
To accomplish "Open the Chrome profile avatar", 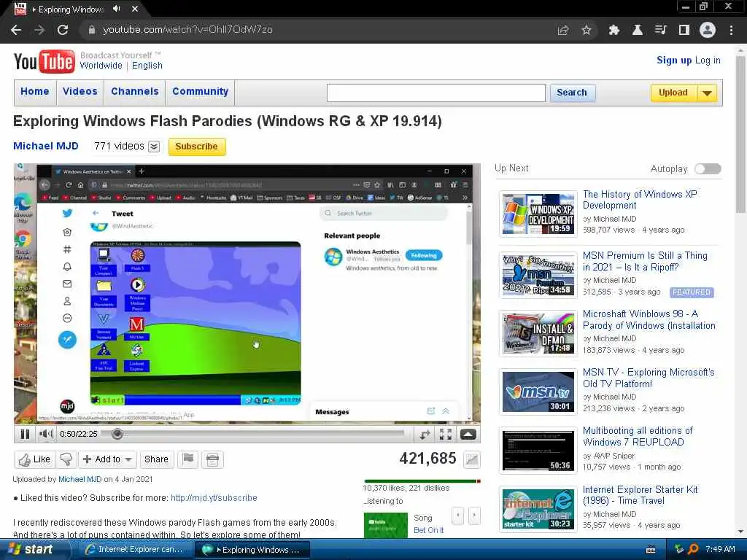I will click(708, 30).
